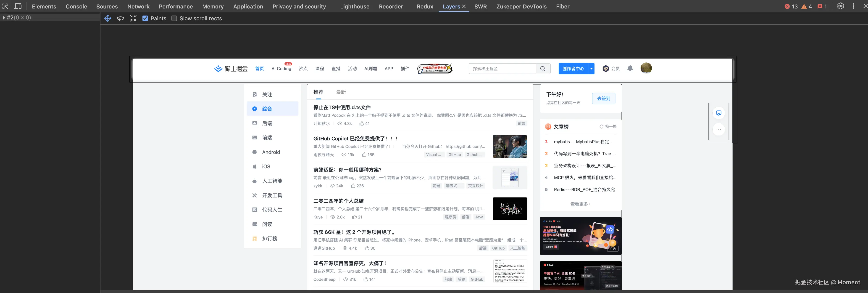This screenshot has height=293, width=868.
Task: Enable Slow scroll rects checkbox
Action: click(174, 19)
